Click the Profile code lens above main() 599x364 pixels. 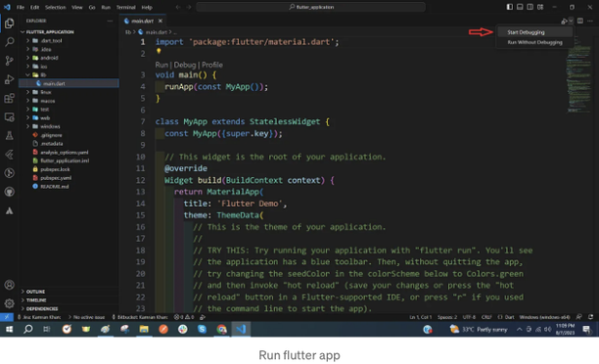point(212,65)
